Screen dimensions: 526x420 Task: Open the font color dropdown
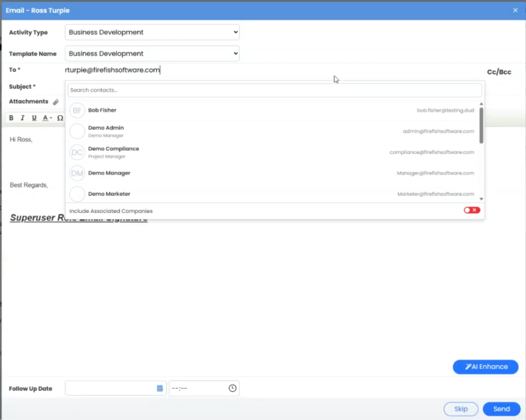click(x=47, y=118)
